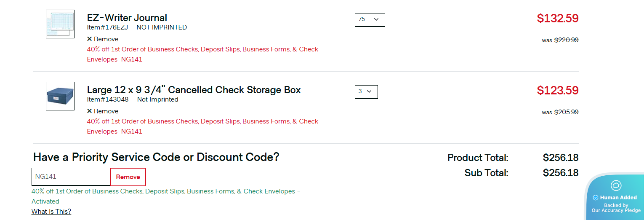
Task: Expand the EZ-Writer Journal quantity dropdown
Action: 370,19
